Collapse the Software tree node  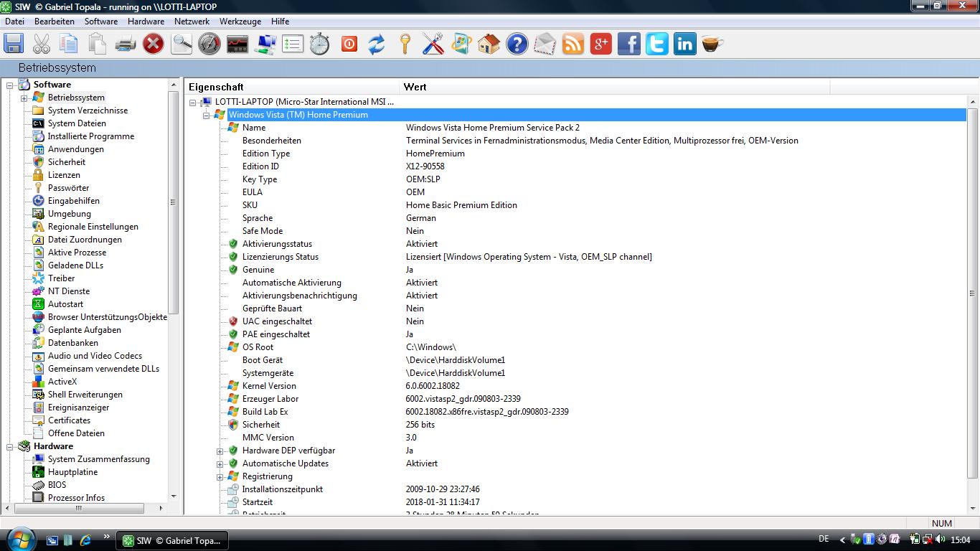(11, 85)
